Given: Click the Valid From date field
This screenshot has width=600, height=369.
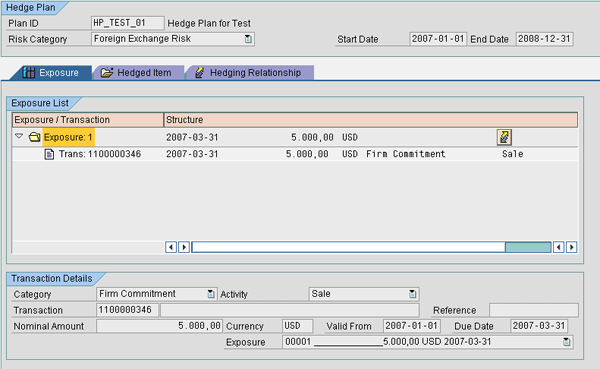Looking at the screenshot, I should pos(412,326).
